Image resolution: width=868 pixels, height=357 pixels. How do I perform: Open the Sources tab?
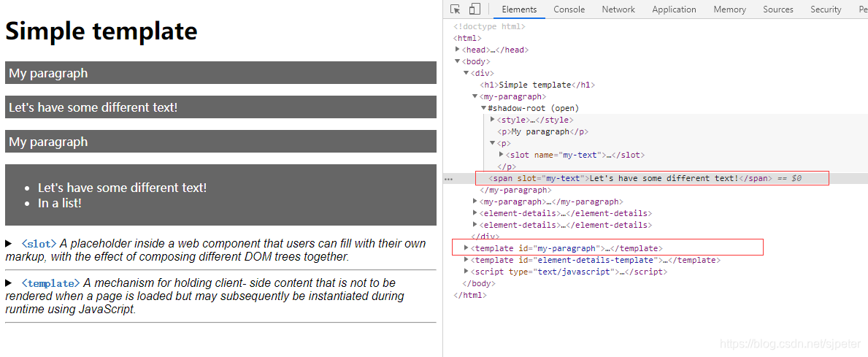pos(777,9)
